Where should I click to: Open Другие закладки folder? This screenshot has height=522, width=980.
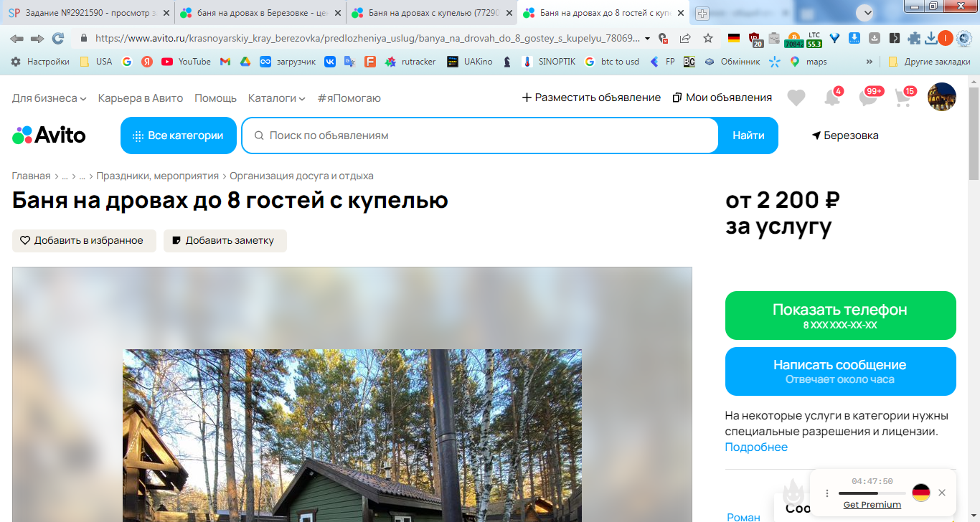click(x=929, y=62)
